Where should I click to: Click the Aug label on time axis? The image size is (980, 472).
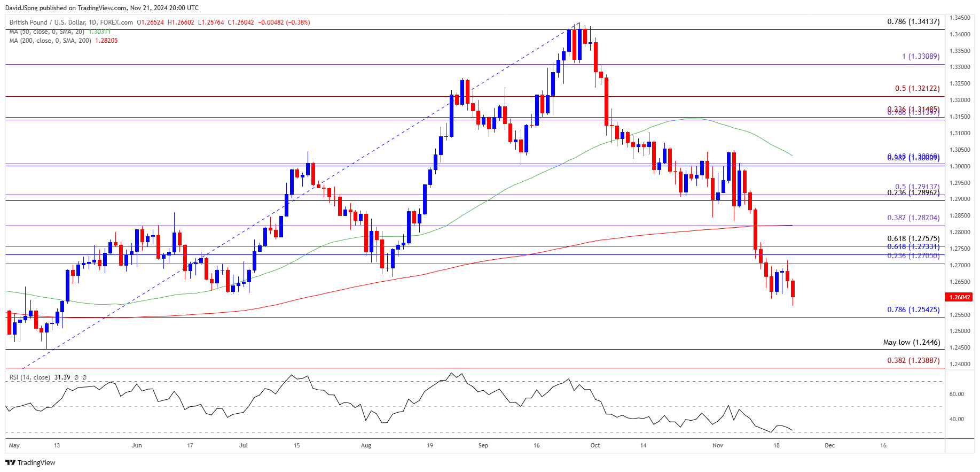366,446
